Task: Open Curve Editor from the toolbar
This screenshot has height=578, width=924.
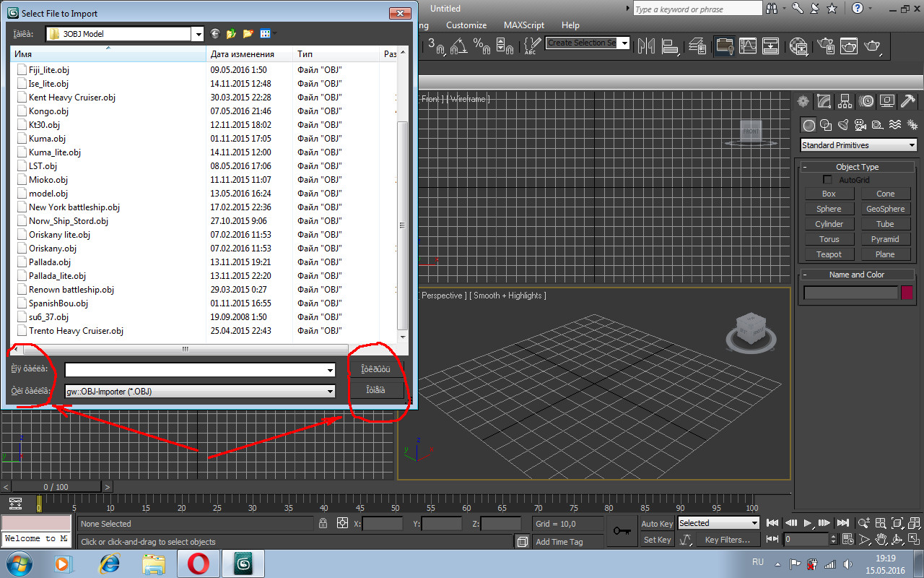Action: [748, 46]
